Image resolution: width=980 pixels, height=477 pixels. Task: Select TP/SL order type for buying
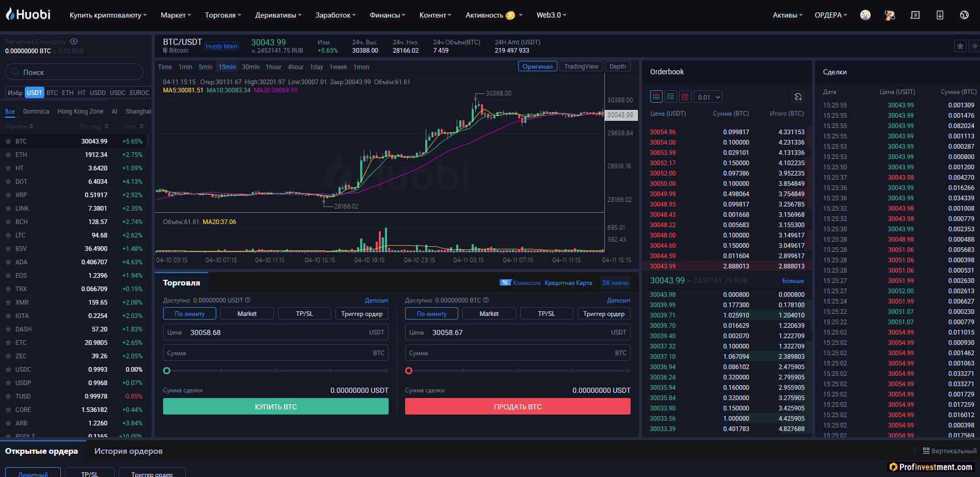point(304,313)
